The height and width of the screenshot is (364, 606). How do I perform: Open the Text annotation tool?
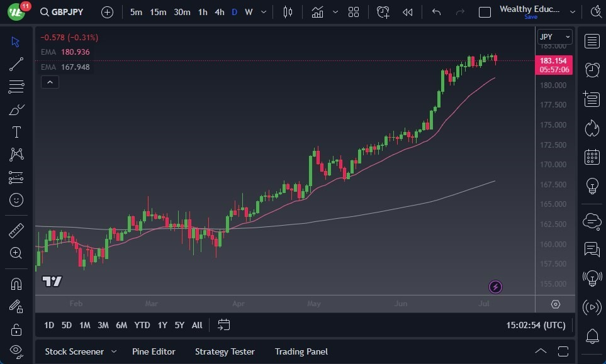[x=16, y=132]
